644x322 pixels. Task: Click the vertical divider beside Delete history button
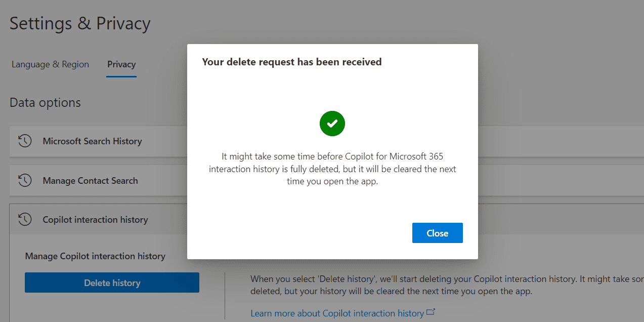click(x=225, y=296)
